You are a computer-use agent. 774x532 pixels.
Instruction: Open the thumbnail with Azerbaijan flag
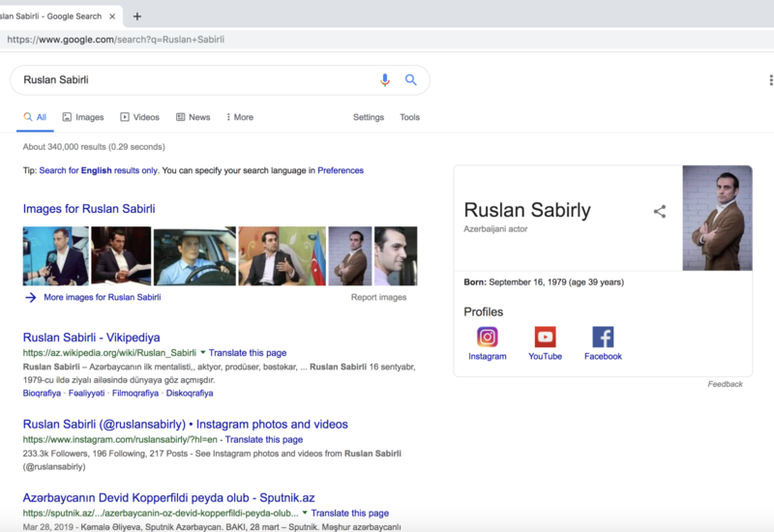(x=283, y=256)
